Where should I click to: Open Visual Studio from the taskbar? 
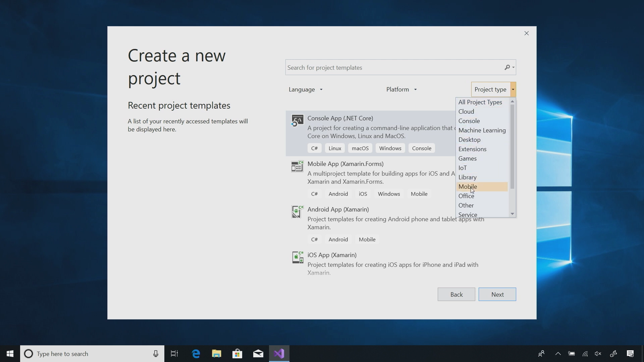click(x=279, y=354)
